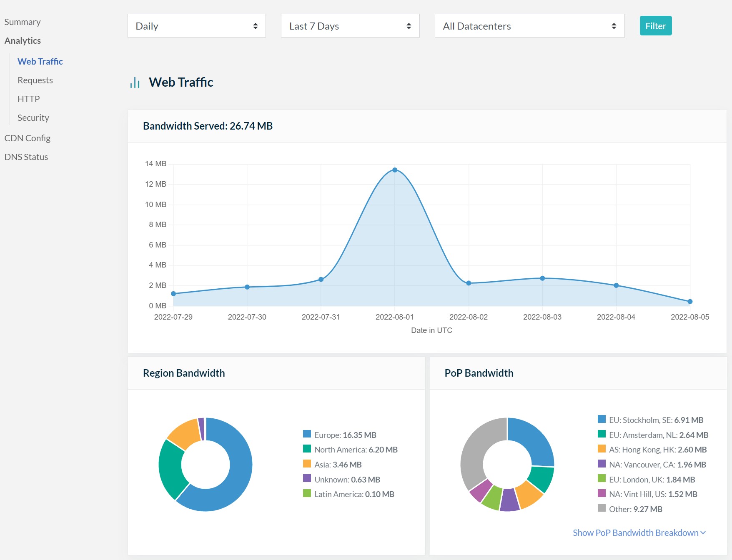Toggle the Asia orange legend swatch

pyautogui.click(x=307, y=464)
